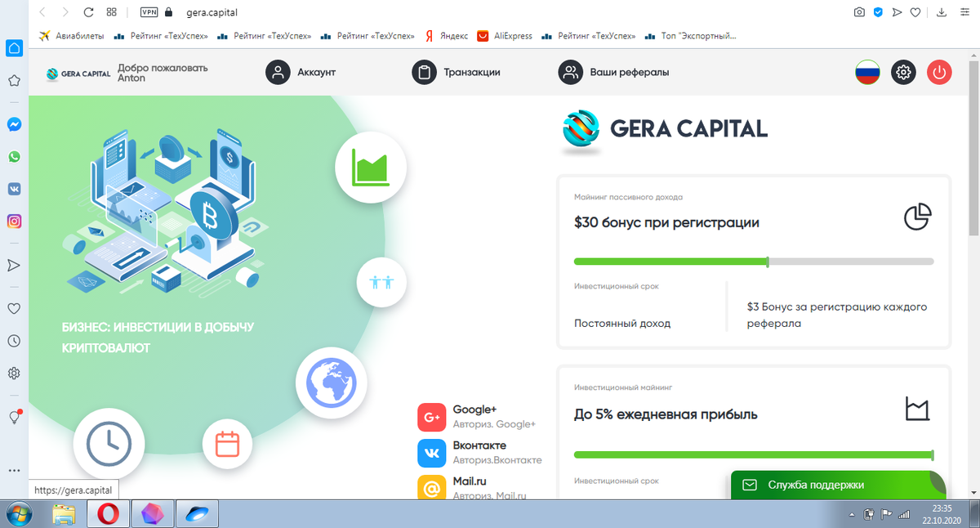Open browser easy setup menu icon
The width and height of the screenshot is (980, 528).
click(964, 12)
